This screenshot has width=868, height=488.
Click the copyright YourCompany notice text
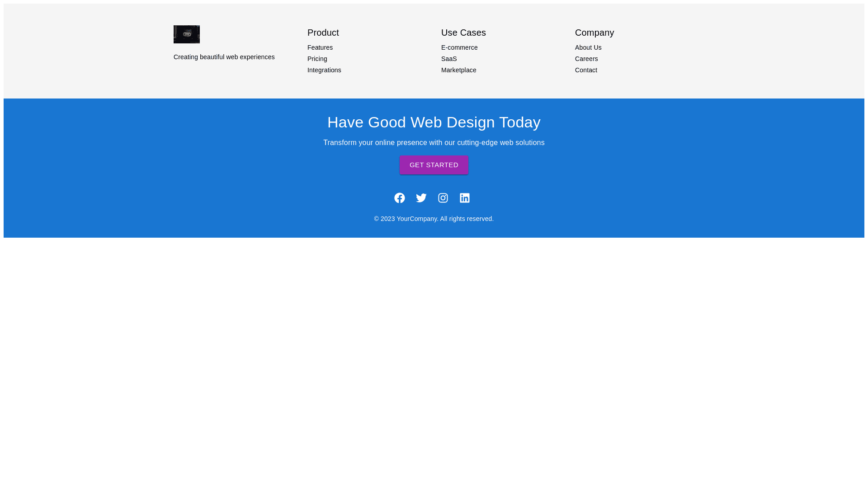coord(434,219)
